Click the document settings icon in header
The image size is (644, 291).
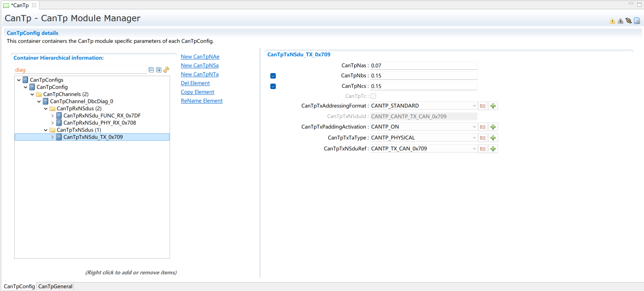pos(637,21)
